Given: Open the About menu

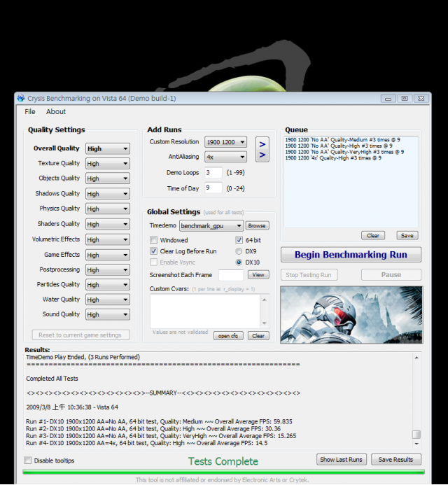Looking at the screenshot, I should (x=56, y=112).
